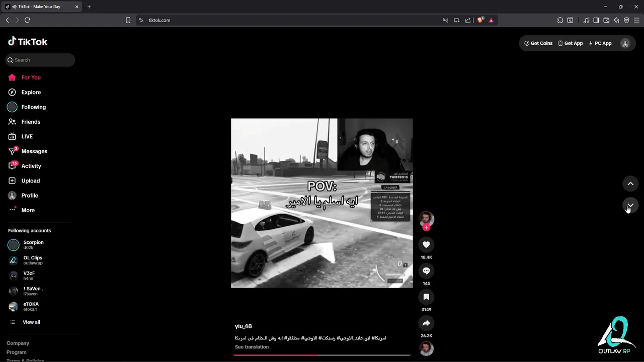Open the music note playlist icon
This screenshot has width=644, height=362.
tap(586, 20)
